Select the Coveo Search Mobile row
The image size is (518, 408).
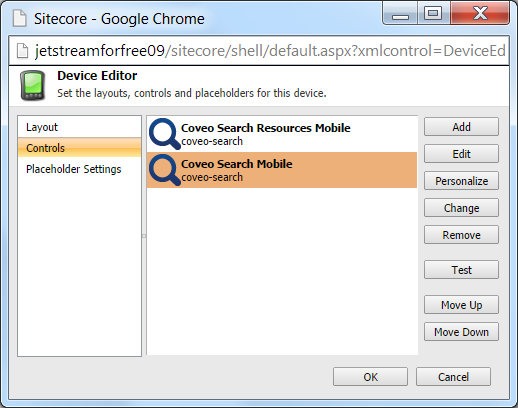click(282, 170)
